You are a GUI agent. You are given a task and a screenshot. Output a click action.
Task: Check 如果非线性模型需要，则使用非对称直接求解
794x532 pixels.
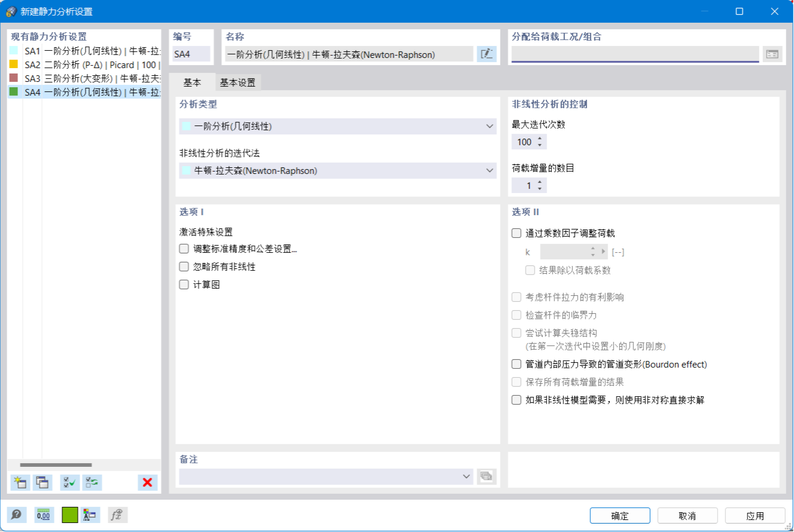point(517,400)
